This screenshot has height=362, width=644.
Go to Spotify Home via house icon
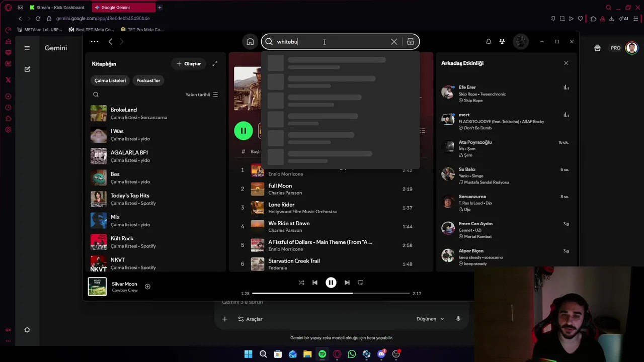(x=250, y=42)
